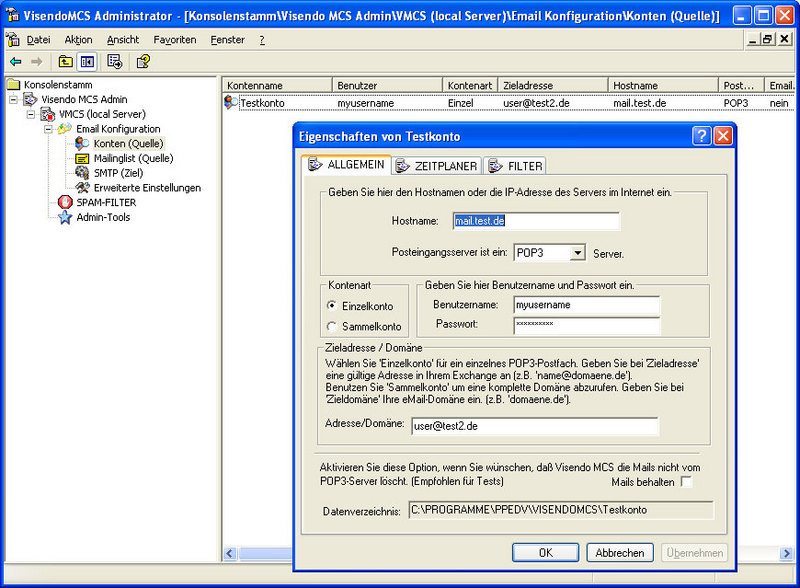Click the Passwort input field

pyautogui.click(x=587, y=325)
